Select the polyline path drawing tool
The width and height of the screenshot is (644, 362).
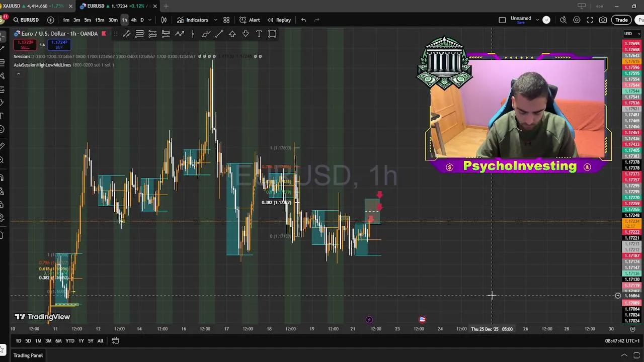(x=180, y=34)
